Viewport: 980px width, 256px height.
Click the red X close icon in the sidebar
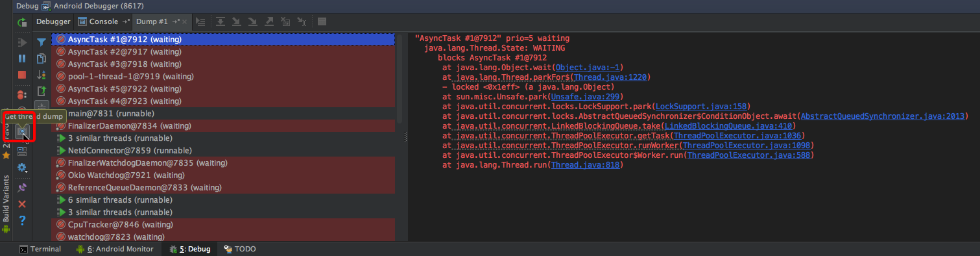[22, 204]
